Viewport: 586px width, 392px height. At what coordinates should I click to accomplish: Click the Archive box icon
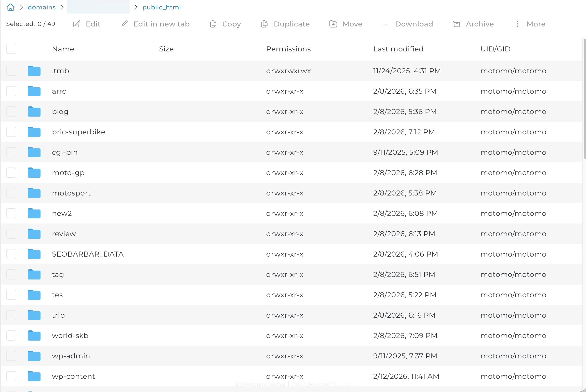[457, 24]
